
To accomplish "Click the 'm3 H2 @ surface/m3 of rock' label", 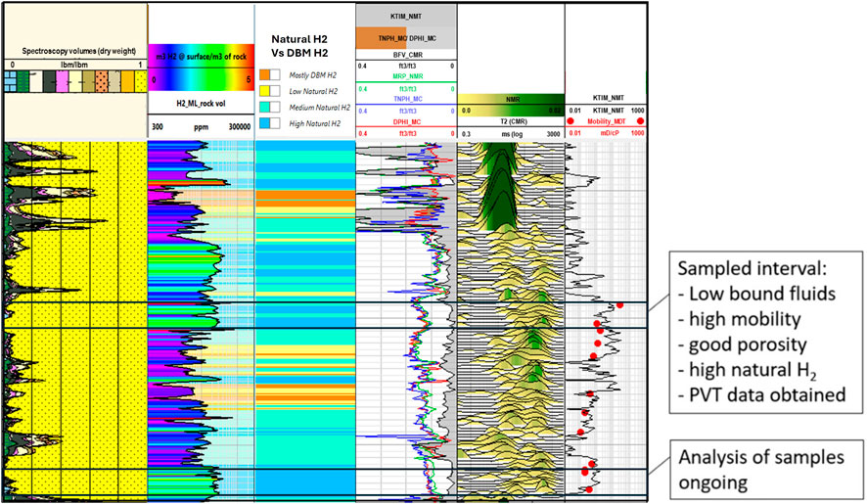I will (x=201, y=57).
